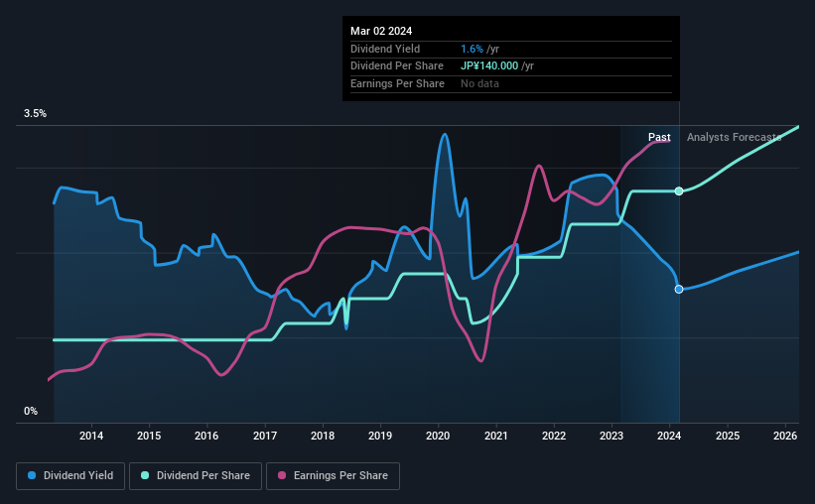Screen dimensions: 815x504
Task: Click the 'No data' earnings tooltip value
Action: [479, 83]
